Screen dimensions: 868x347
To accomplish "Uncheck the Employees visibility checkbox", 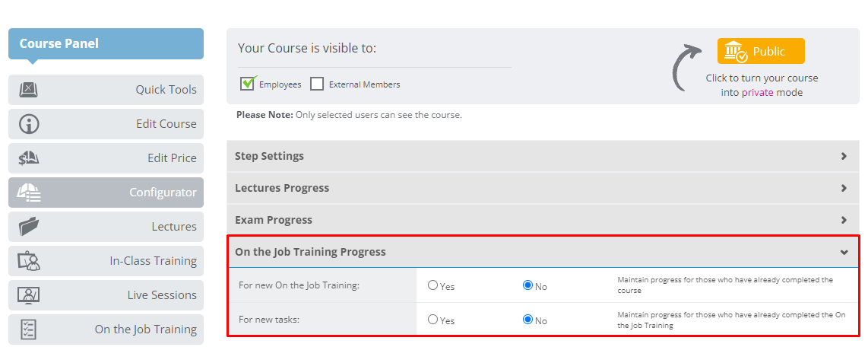I will pos(248,84).
